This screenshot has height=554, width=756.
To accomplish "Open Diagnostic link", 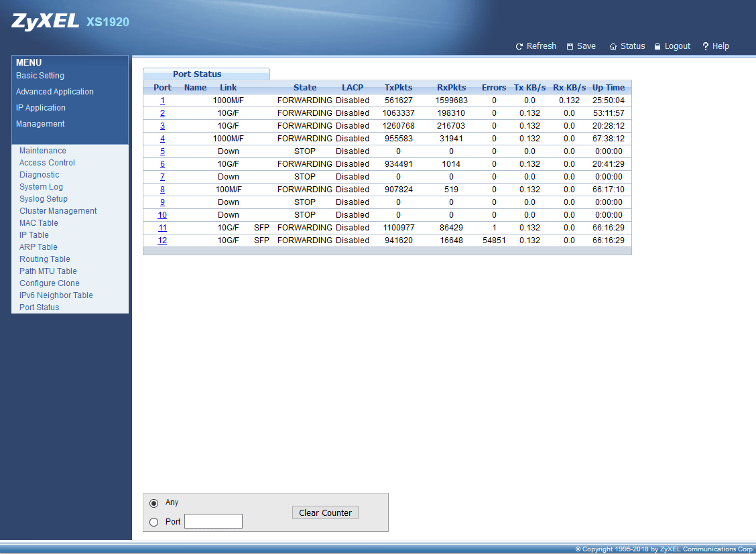I will 40,175.
